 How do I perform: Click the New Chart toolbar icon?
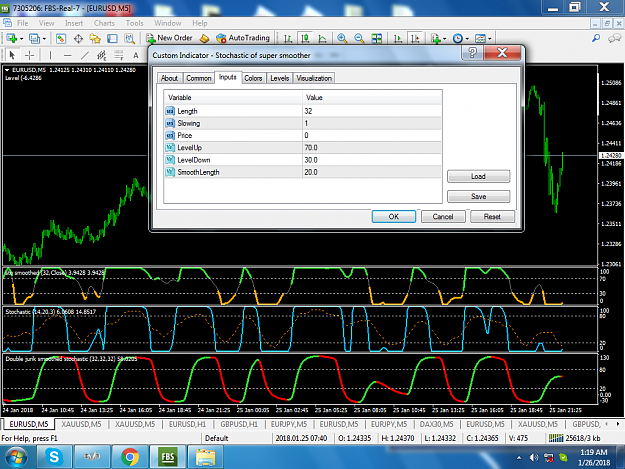coord(11,38)
